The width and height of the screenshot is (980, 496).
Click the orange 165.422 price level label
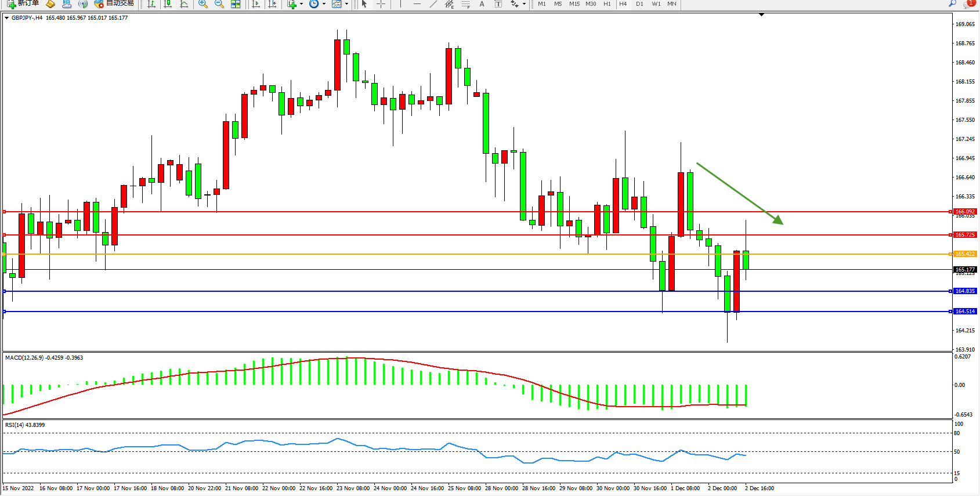pos(965,254)
